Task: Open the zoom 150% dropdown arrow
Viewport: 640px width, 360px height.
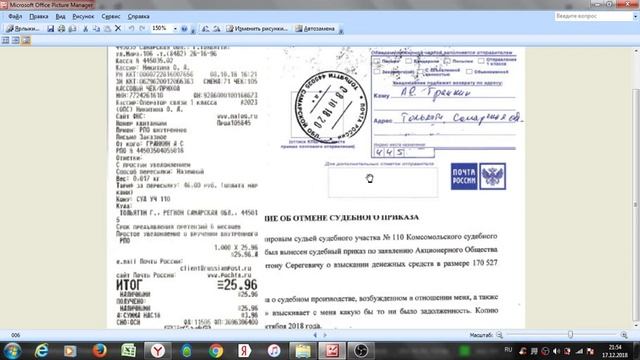Action: pyautogui.click(x=175, y=29)
